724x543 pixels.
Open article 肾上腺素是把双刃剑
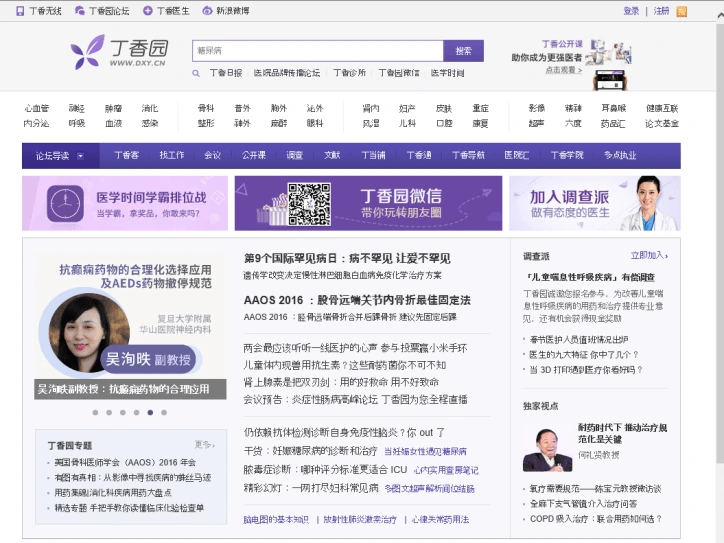coord(341,382)
